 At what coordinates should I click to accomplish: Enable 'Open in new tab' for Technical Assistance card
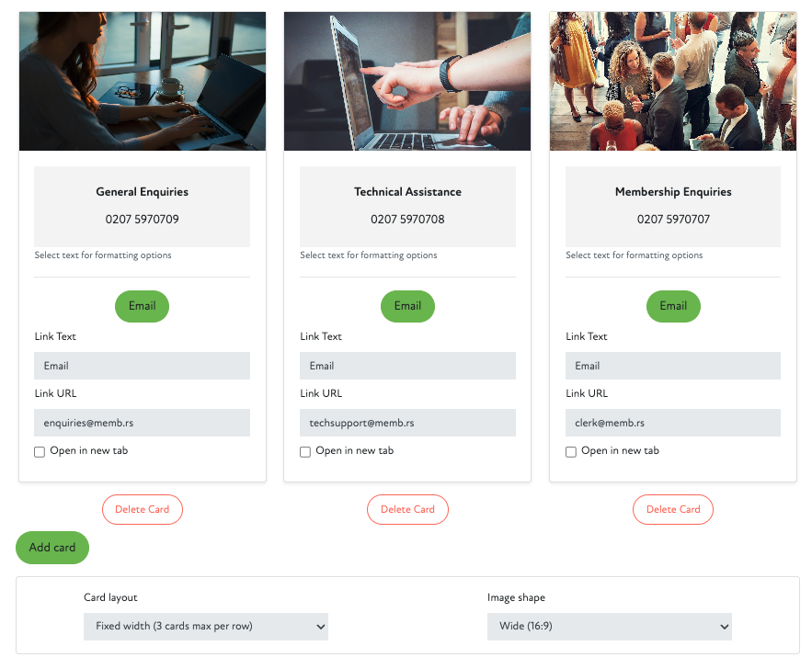[305, 452]
